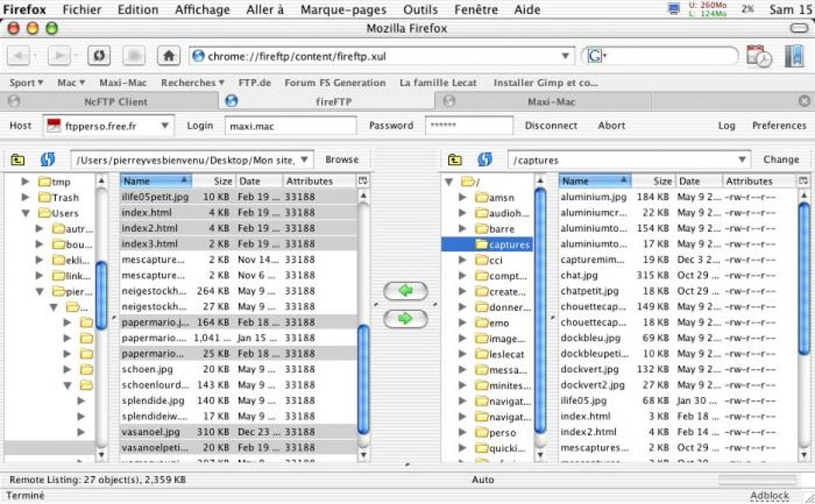Viewport: 815px width, 504px height.
Task: Click in the Login field
Action: [x=291, y=125]
